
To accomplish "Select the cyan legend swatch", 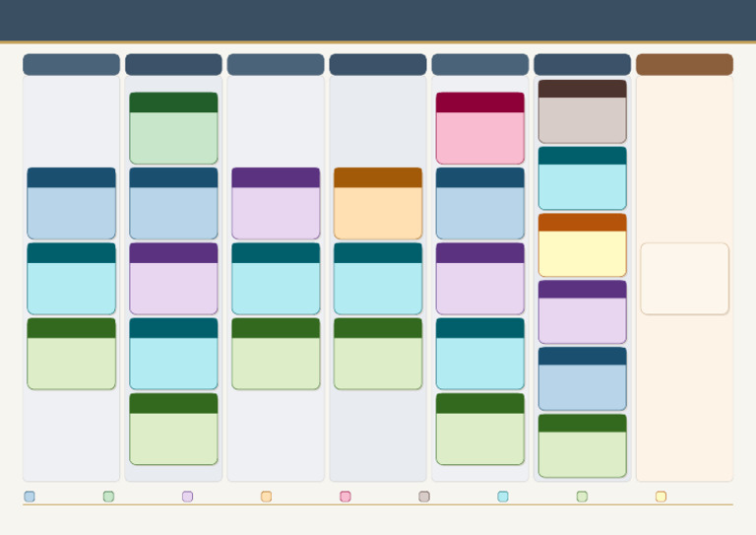I will (503, 497).
